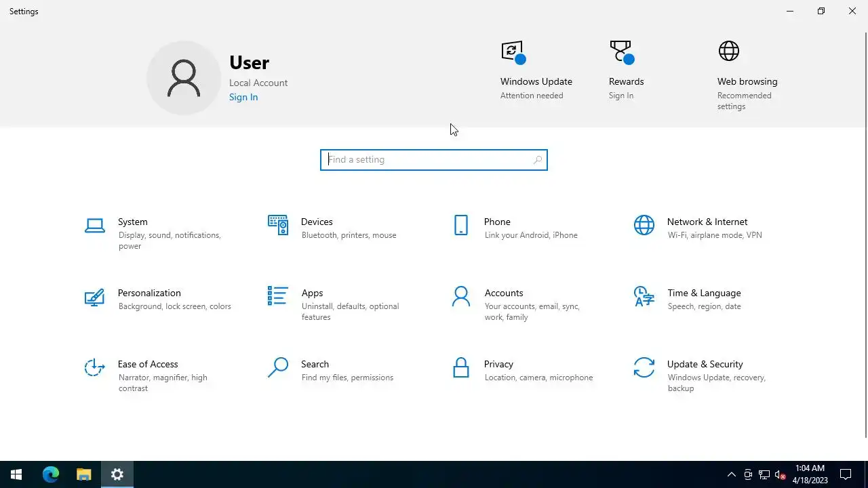Click 'Wi-Fi, airplane mode, VPN' description
Image resolution: width=868 pixels, height=488 pixels.
715,235
